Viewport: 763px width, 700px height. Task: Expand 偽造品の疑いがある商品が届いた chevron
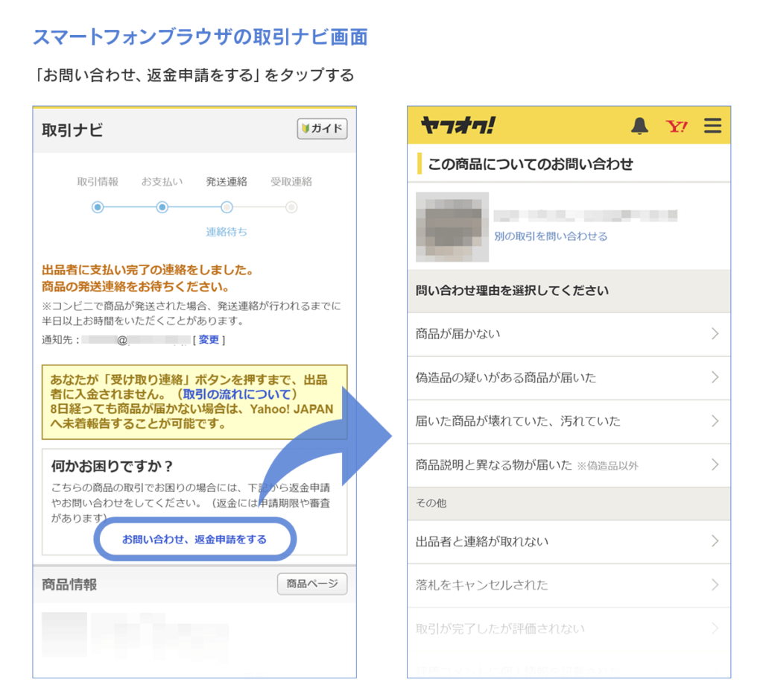click(715, 377)
